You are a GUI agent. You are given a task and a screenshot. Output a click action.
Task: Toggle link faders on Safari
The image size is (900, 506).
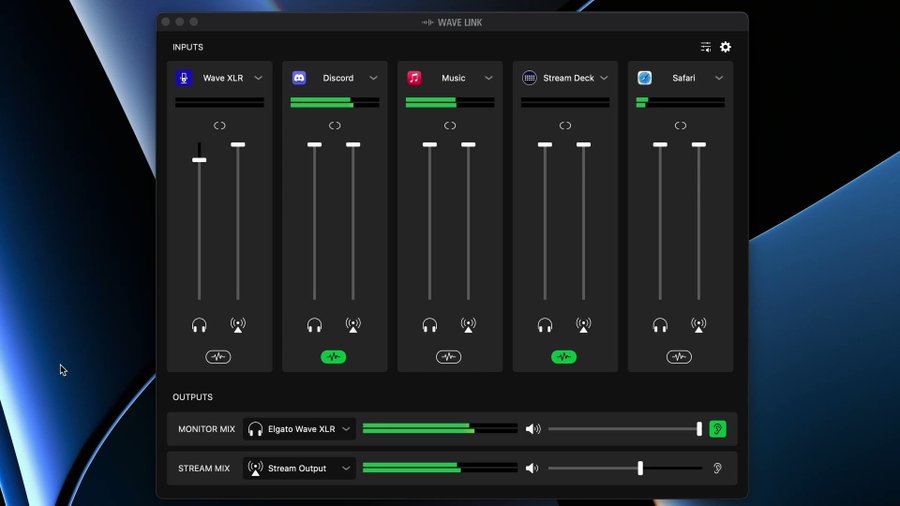(680, 126)
